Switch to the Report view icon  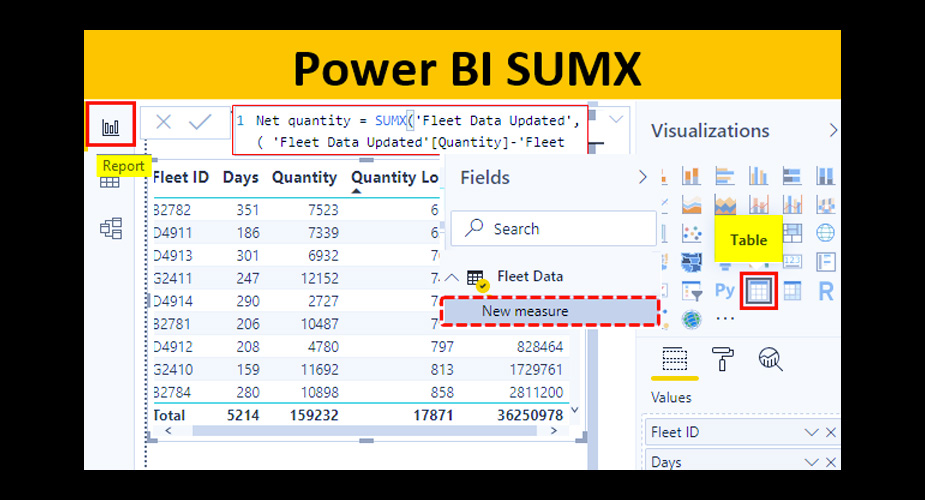tap(110, 126)
